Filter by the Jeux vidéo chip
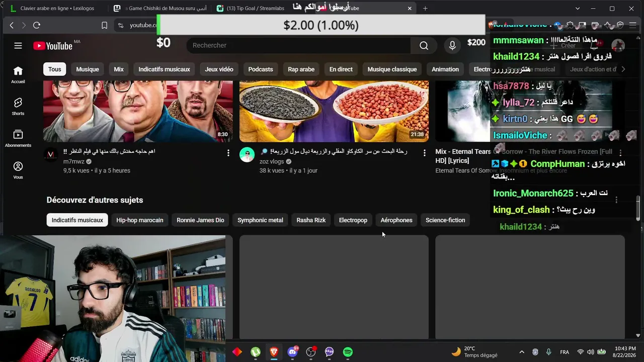 [219, 69]
